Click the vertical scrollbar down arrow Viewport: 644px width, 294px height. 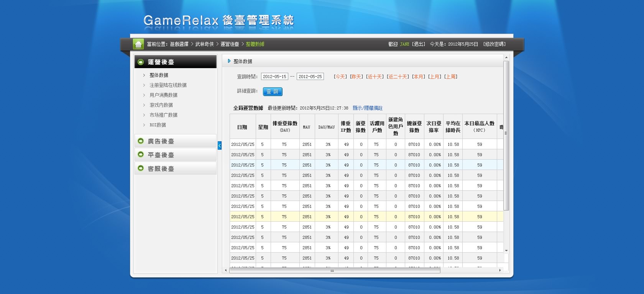click(506, 250)
